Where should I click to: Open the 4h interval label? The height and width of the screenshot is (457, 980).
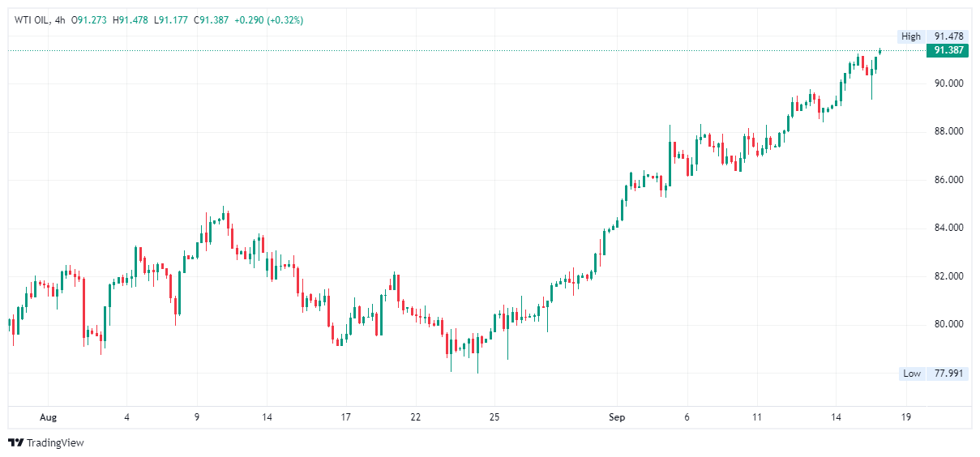[60, 20]
